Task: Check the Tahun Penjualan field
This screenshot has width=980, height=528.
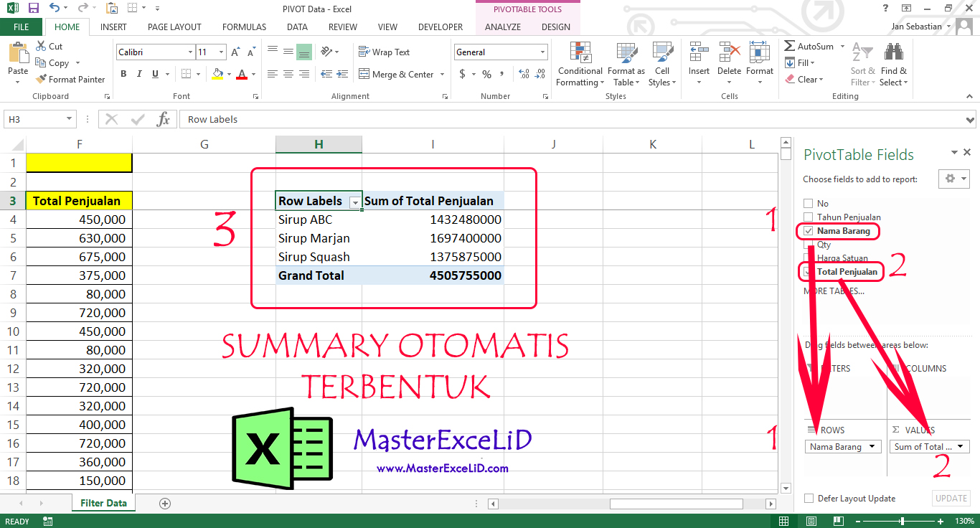Action: click(809, 217)
